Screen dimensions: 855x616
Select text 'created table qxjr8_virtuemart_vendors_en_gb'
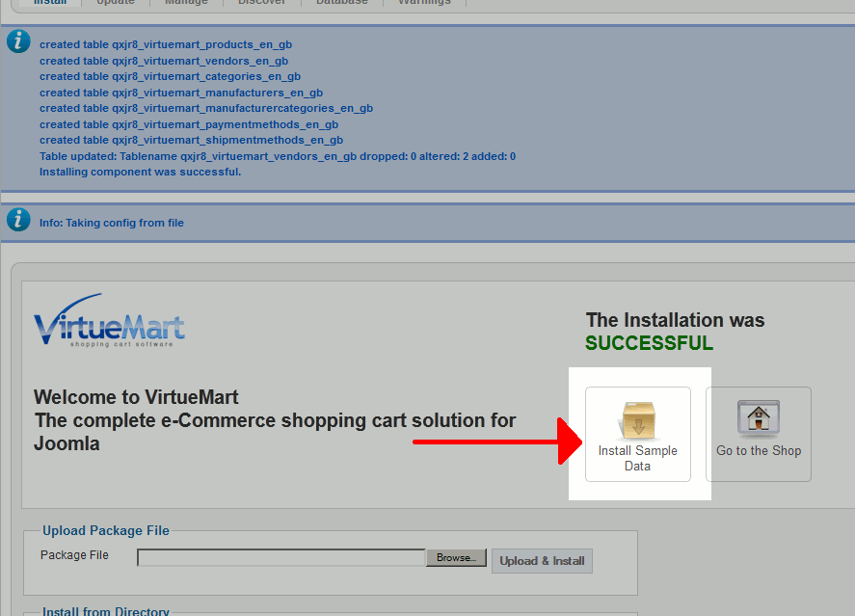tap(164, 61)
